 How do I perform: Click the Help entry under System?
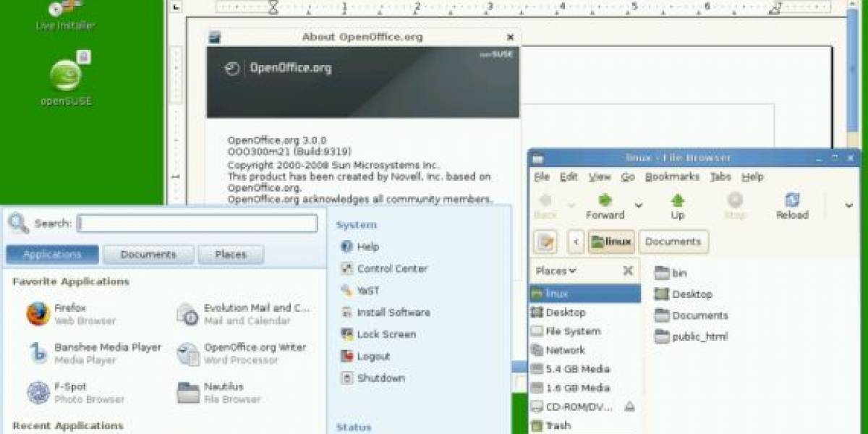[359, 247]
